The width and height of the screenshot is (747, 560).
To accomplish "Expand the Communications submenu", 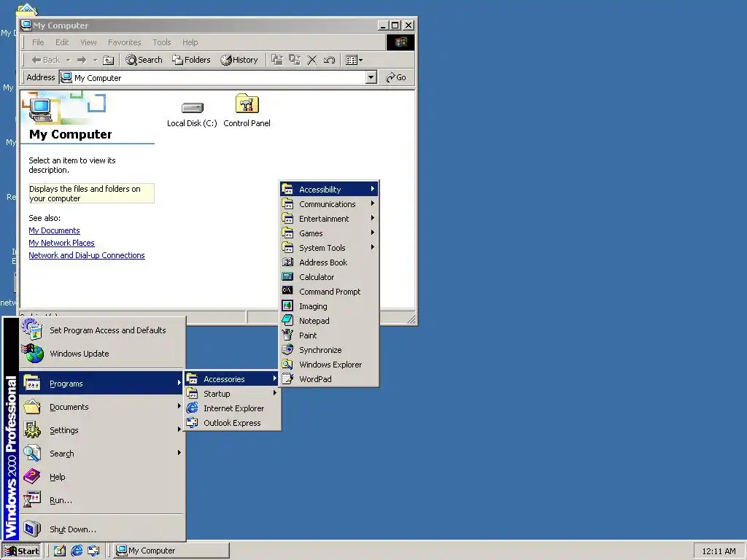I will [329, 204].
